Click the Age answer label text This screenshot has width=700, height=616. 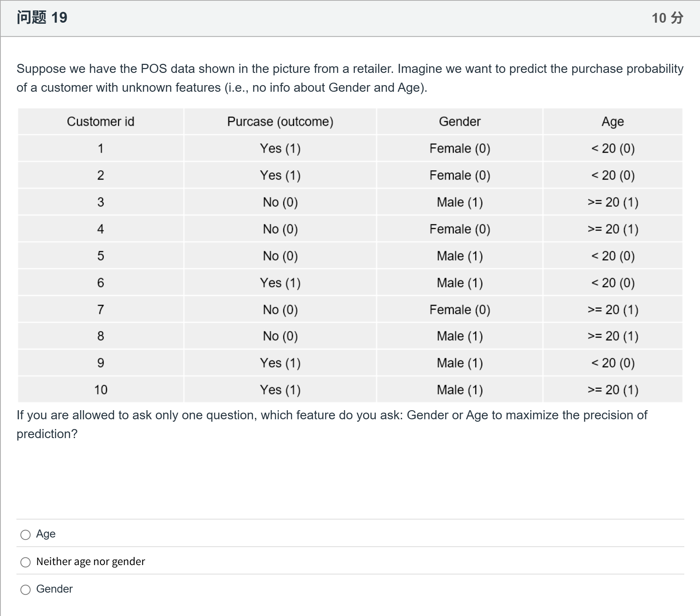point(46,534)
